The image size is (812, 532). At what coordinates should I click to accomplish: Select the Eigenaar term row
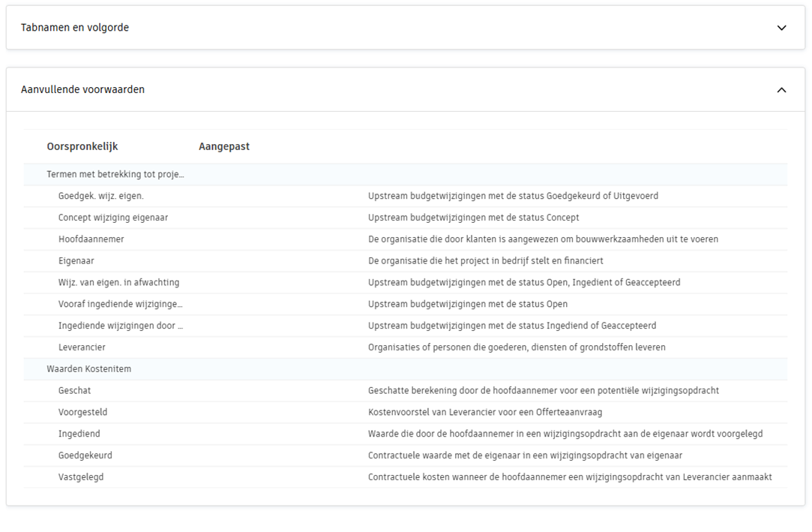[x=76, y=261]
